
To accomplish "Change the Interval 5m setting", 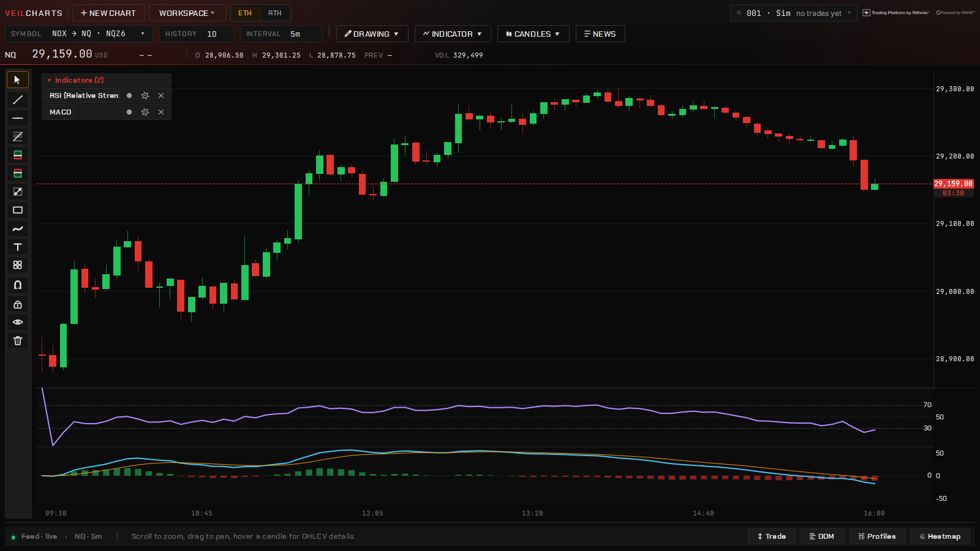I will [x=281, y=34].
